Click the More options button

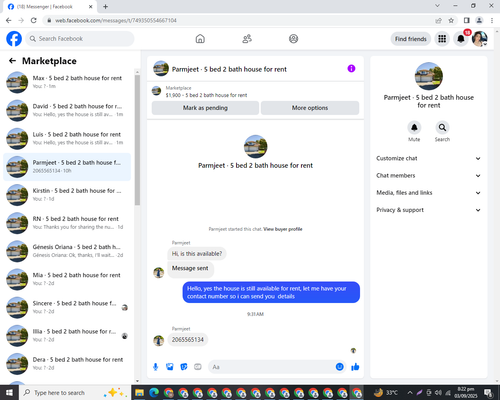tap(310, 108)
